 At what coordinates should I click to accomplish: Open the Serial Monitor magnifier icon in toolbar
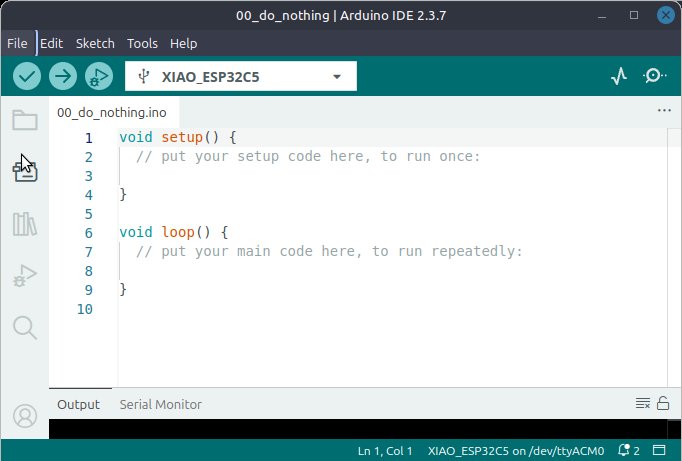[x=654, y=76]
